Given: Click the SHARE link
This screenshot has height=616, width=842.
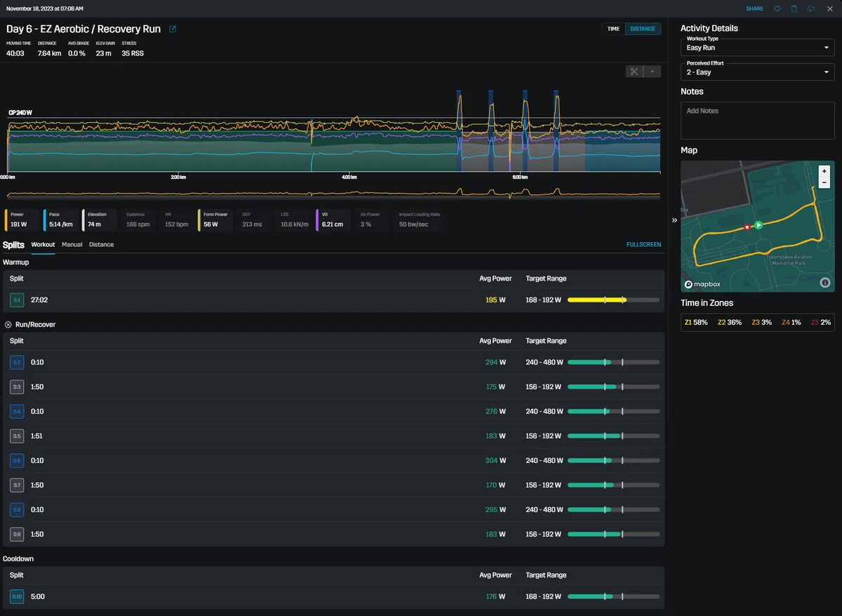Looking at the screenshot, I should [x=755, y=9].
